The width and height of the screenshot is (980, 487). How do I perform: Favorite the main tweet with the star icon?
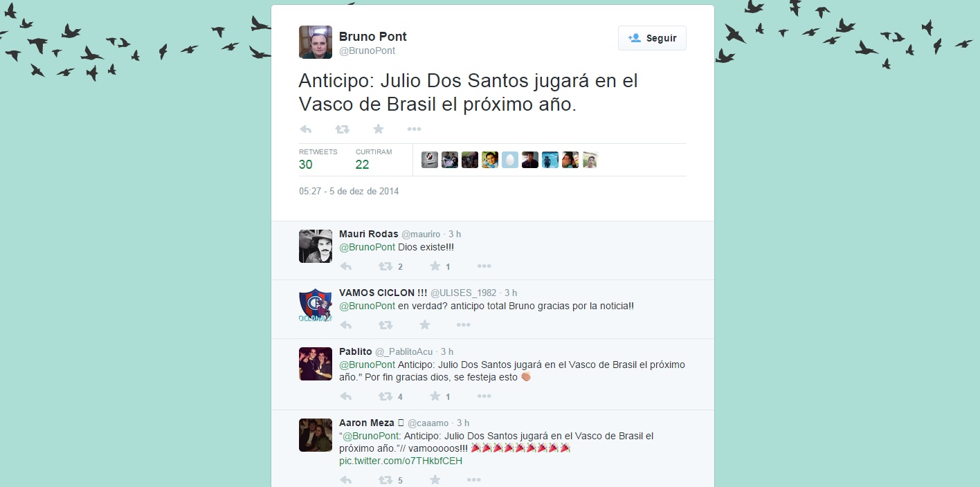pos(378,129)
